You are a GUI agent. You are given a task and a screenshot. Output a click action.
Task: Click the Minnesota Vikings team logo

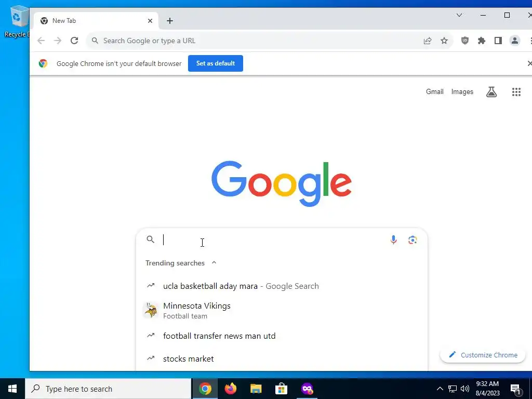[x=151, y=310]
